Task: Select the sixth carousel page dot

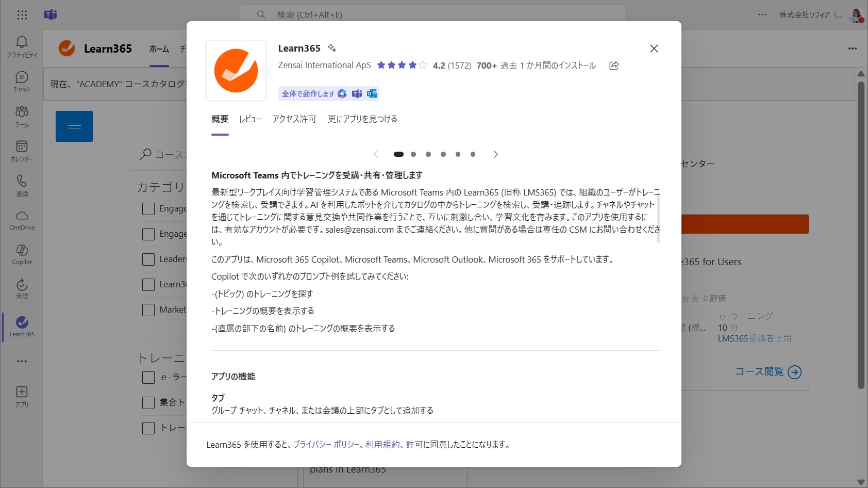Action: [x=473, y=154]
